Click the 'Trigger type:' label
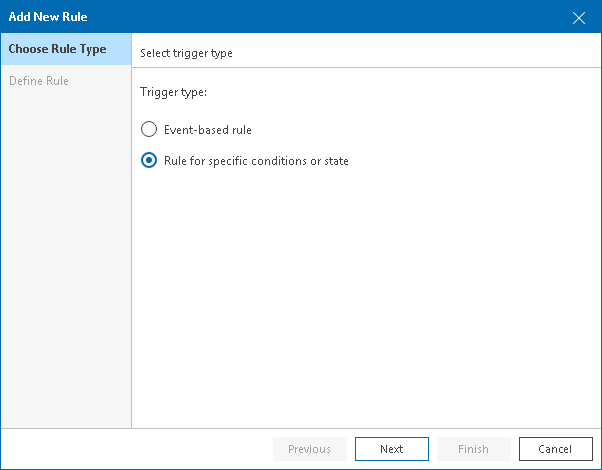602x470 pixels. (173, 93)
